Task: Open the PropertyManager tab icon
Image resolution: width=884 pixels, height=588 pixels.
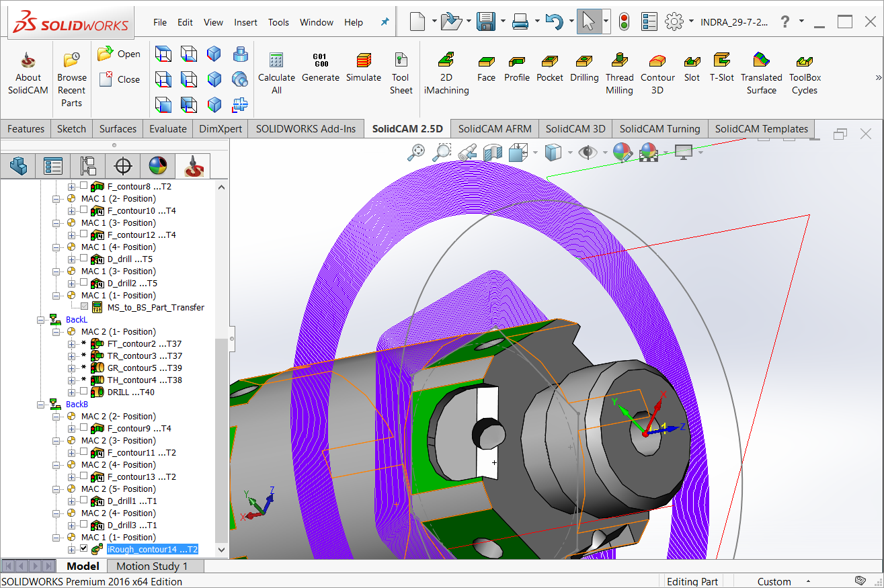Action: click(52, 165)
